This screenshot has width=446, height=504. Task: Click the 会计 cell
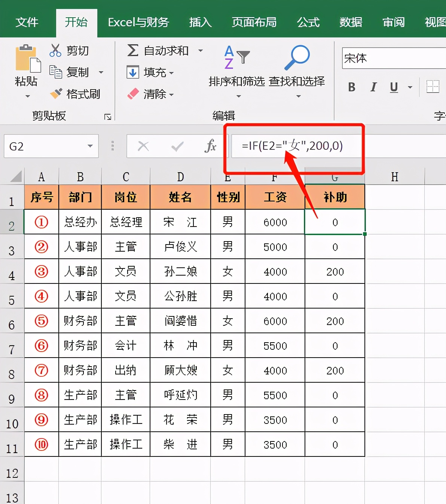[126, 346]
